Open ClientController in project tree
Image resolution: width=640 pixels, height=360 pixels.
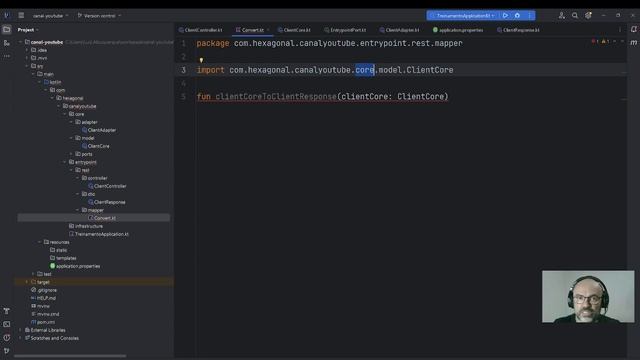(x=107, y=186)
